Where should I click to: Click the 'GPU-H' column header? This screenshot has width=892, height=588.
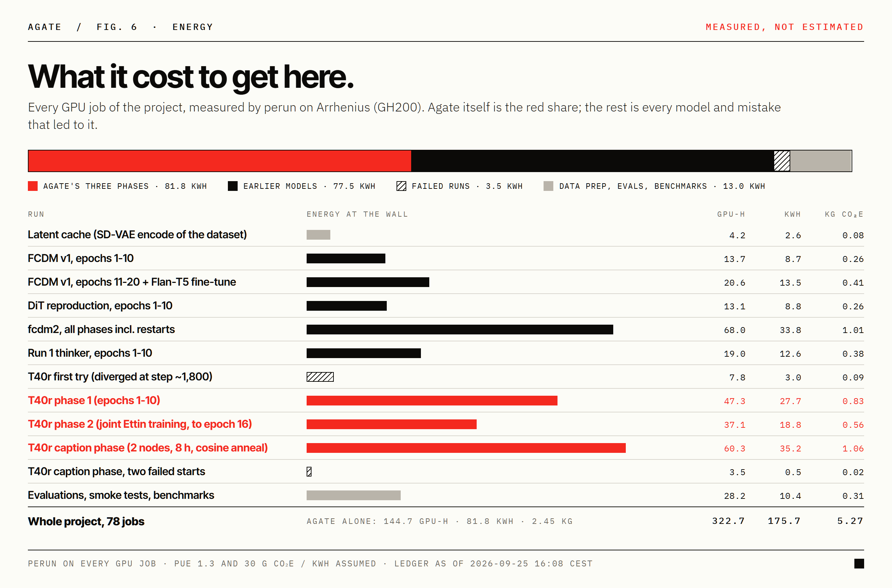[x=731, y=214]
